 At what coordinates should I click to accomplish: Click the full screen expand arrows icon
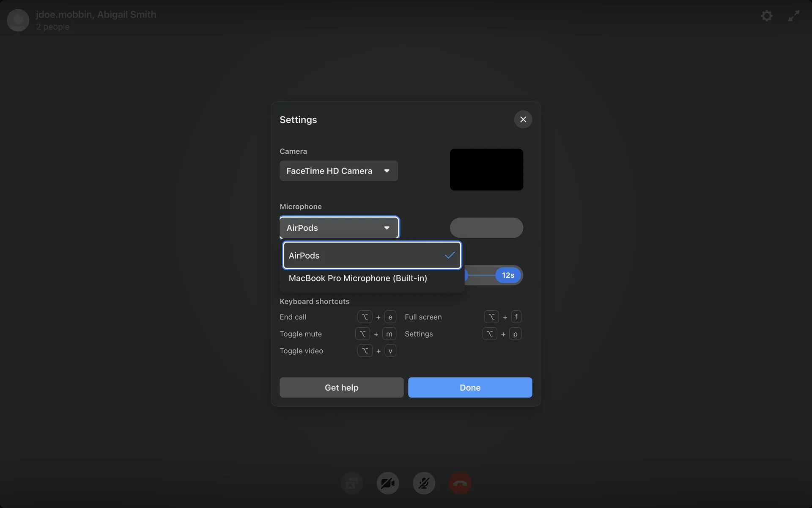coord(794,16)
